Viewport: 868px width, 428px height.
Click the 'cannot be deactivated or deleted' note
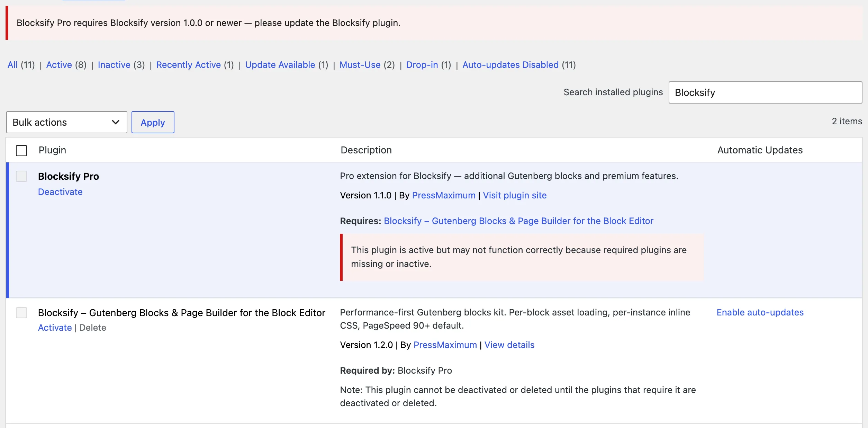518,396
